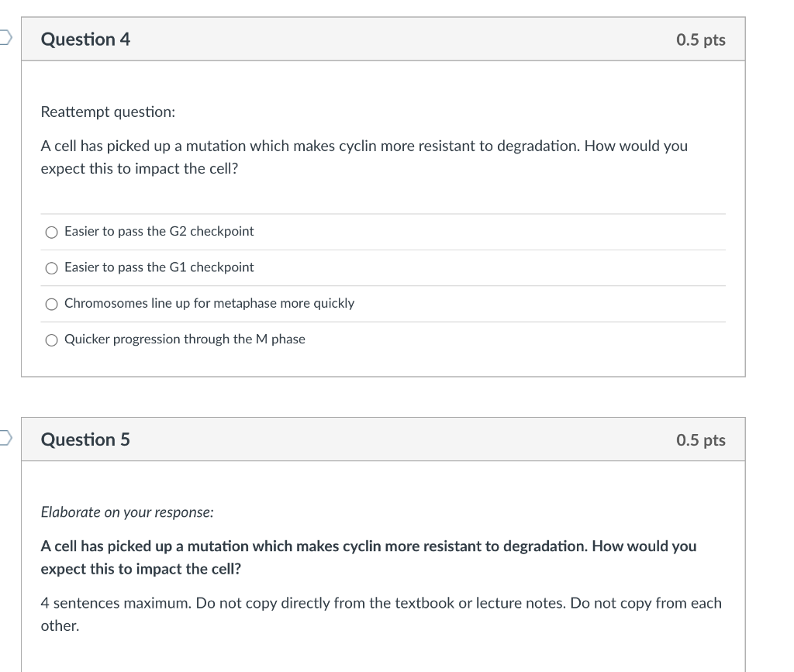This screenshot has height=672, width=794.
Task: Click the Question 4 header bar background
Action: pyautogui.click(x=383, y=40)
